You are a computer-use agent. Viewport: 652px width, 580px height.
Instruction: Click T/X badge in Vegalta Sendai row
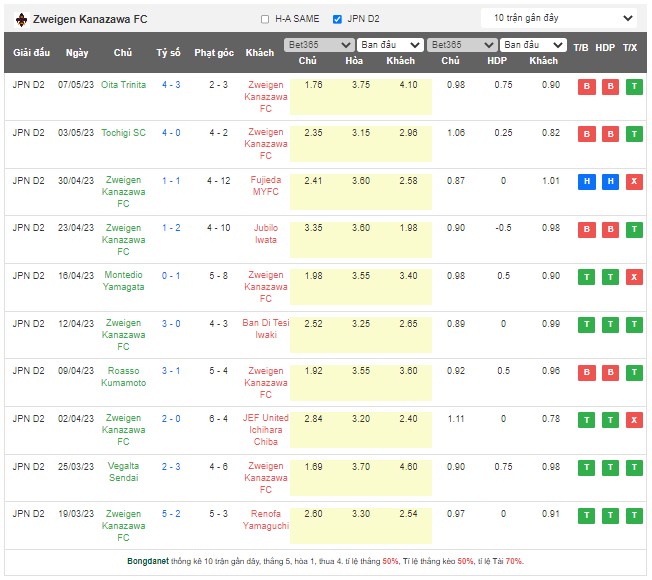click(633, 467)
